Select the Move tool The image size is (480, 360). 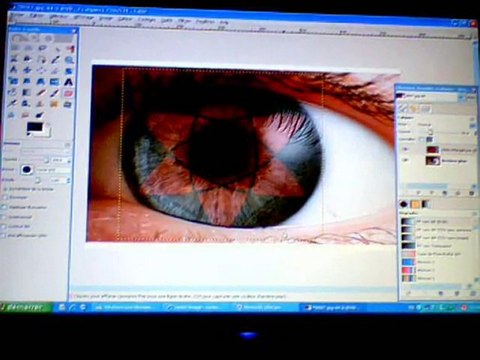28,70
